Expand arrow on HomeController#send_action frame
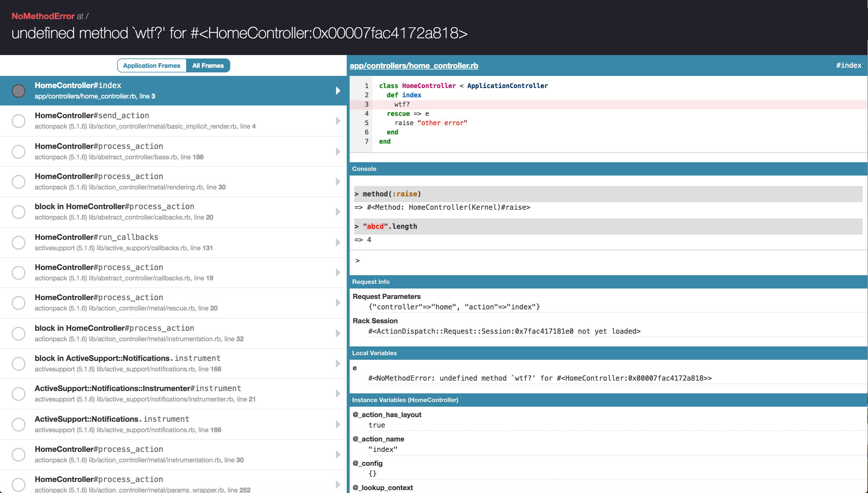This screenshot has width=868, height=493. 338,121
